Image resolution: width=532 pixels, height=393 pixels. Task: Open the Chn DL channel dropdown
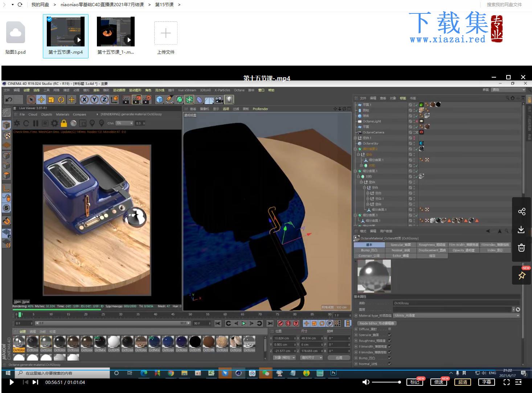(x=124, y=123)
